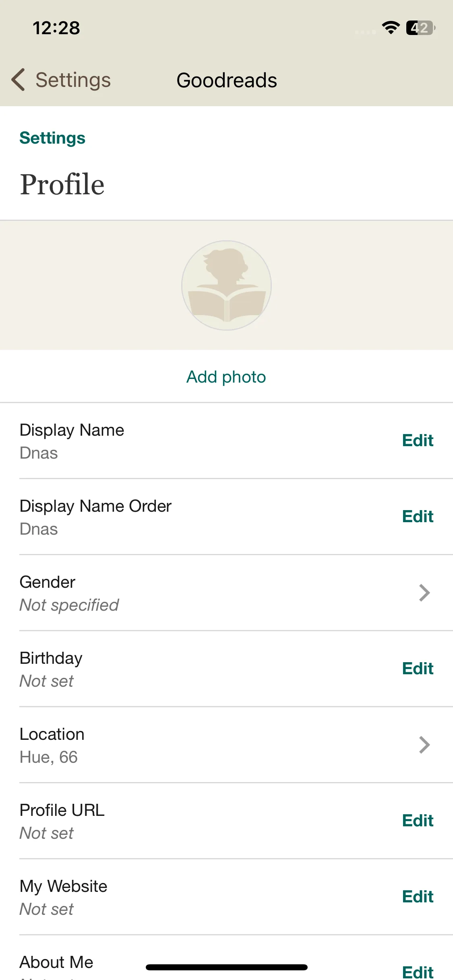
Task: Go back via Settings label in navigation bar
Action: click(73, 80)
